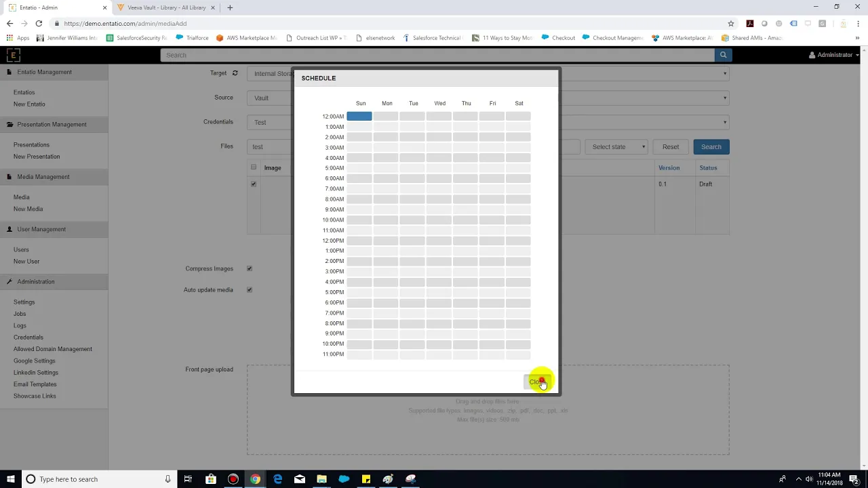Click the magnifier search icon in the top bar
The width and height of the screenshot is (868, 488).
723,55
